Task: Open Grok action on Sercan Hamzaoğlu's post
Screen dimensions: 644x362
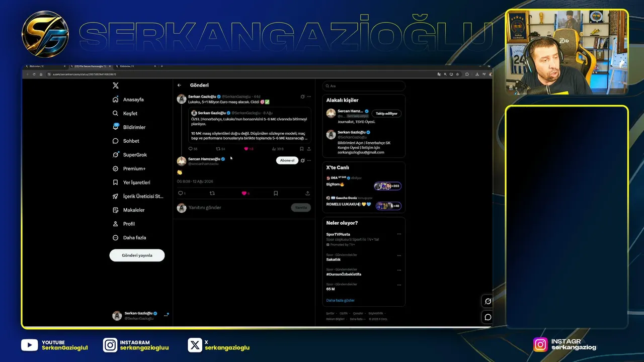Action: click(x=302, y=160)
